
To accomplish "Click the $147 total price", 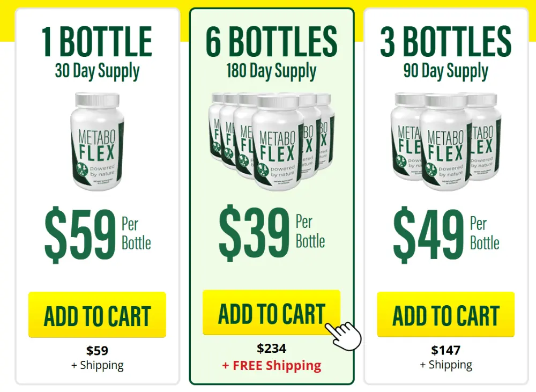I will coord(446,350).
